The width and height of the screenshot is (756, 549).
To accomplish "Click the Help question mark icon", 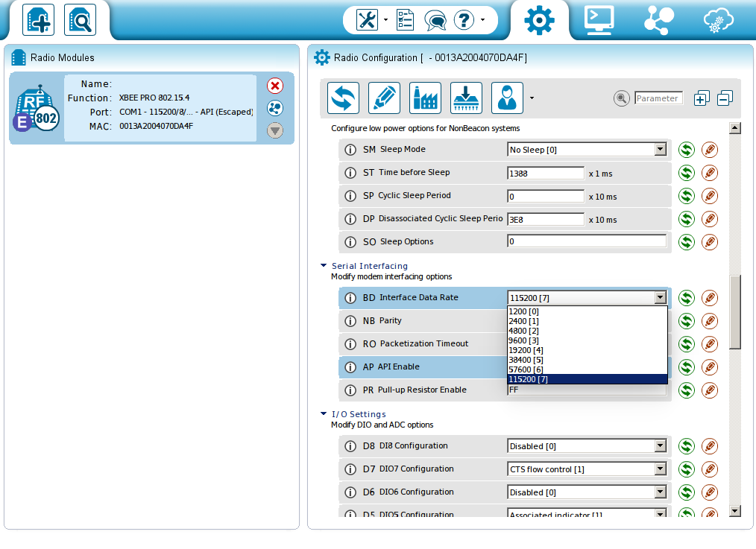I will pyautogui.click(x=464, y=20).
